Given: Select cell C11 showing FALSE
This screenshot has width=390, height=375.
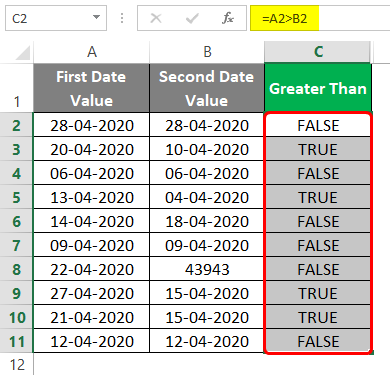Looking at the screenshot, I should (318, 341).
